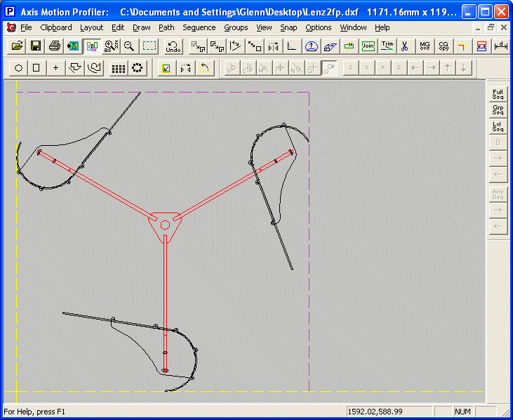
Task: Open the Layout menu
Action: [x=91, y=27]
